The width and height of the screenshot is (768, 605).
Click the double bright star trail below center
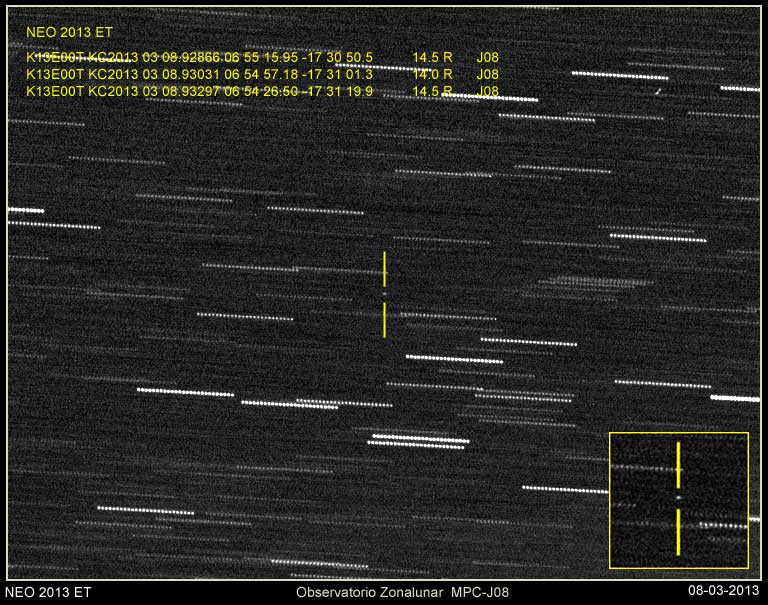(x=419, y=440)
